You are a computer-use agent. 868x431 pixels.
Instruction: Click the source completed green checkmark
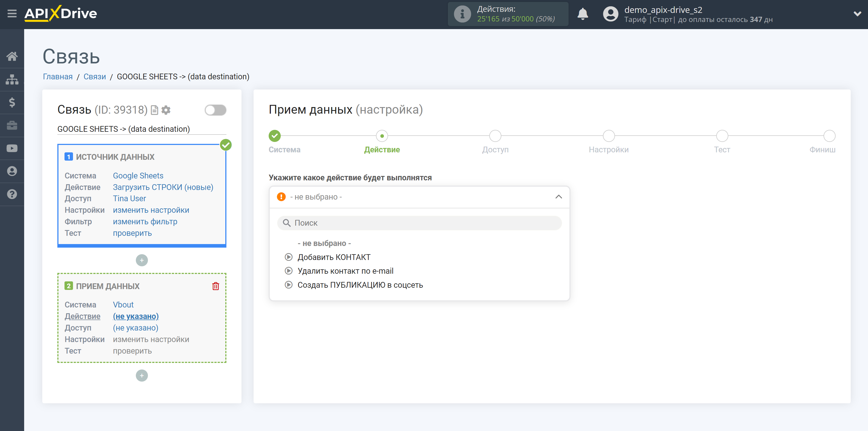point(226,145)
